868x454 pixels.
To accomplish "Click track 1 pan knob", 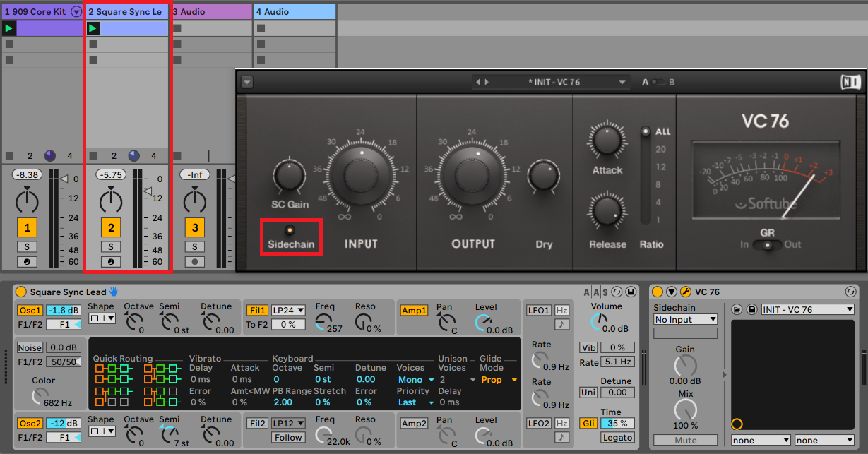I will tap(27, 202).
